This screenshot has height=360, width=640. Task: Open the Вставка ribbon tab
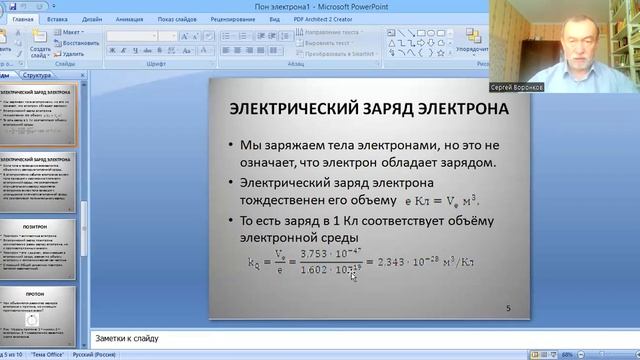point(57,19)
